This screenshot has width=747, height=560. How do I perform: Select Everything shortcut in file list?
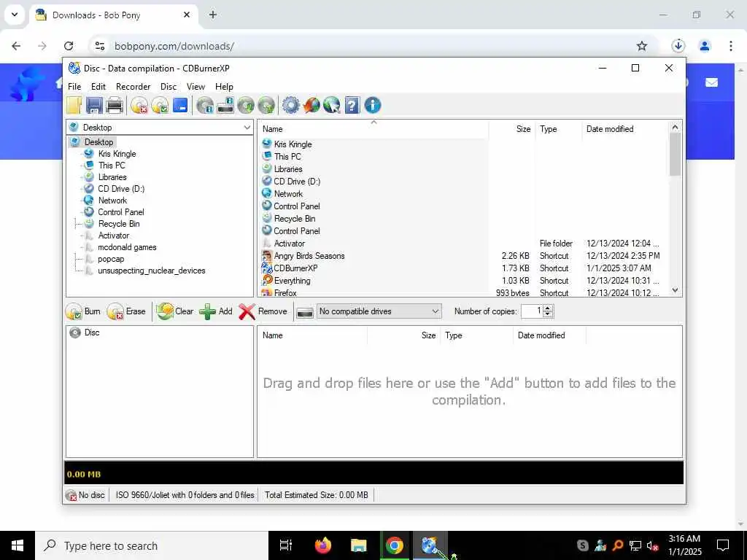point(292,281)
